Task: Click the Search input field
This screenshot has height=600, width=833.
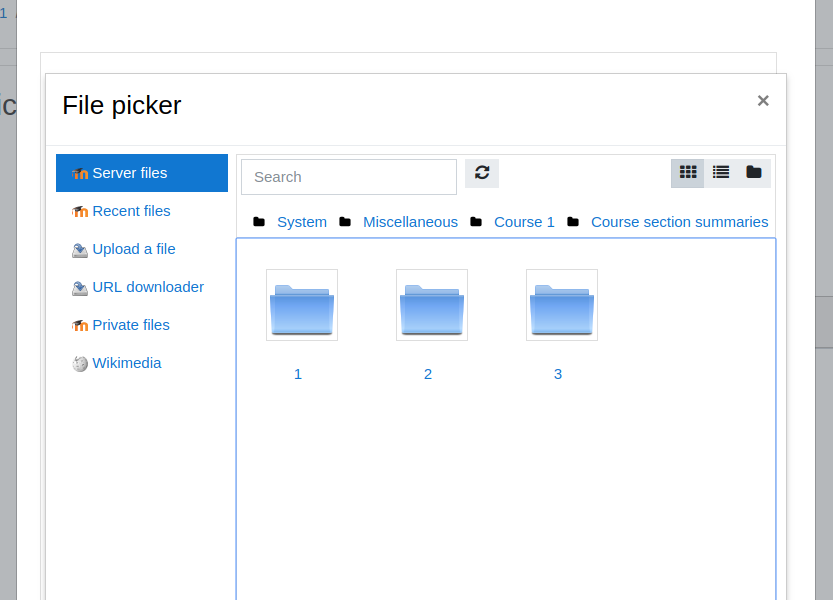Action: 349,177
